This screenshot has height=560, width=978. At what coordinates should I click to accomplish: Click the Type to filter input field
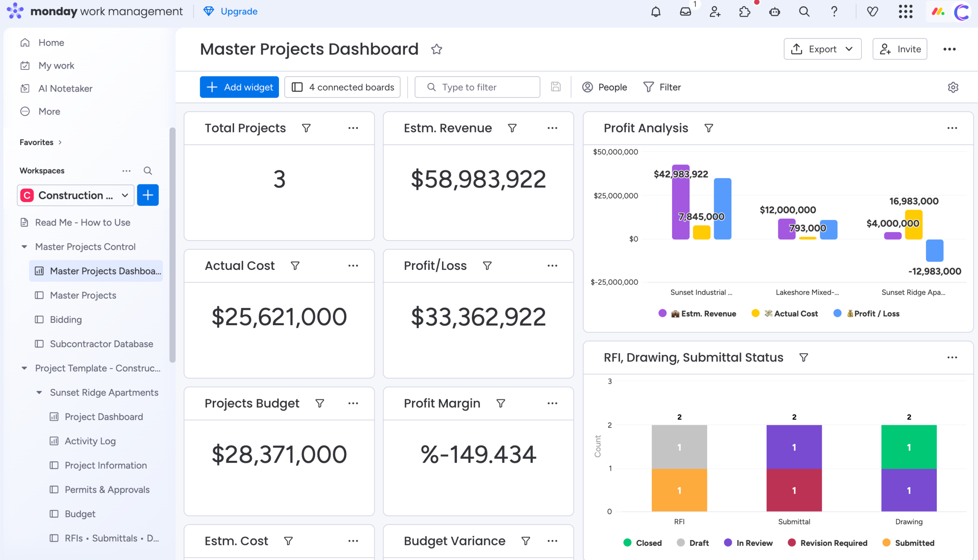[x=477, y=87]
